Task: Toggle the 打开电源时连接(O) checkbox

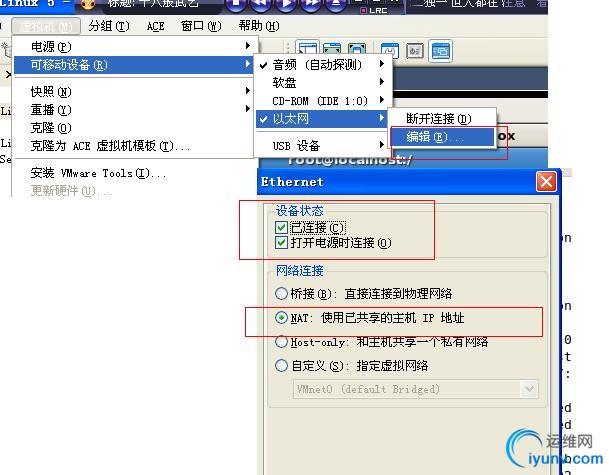Action: pos(281,243)
